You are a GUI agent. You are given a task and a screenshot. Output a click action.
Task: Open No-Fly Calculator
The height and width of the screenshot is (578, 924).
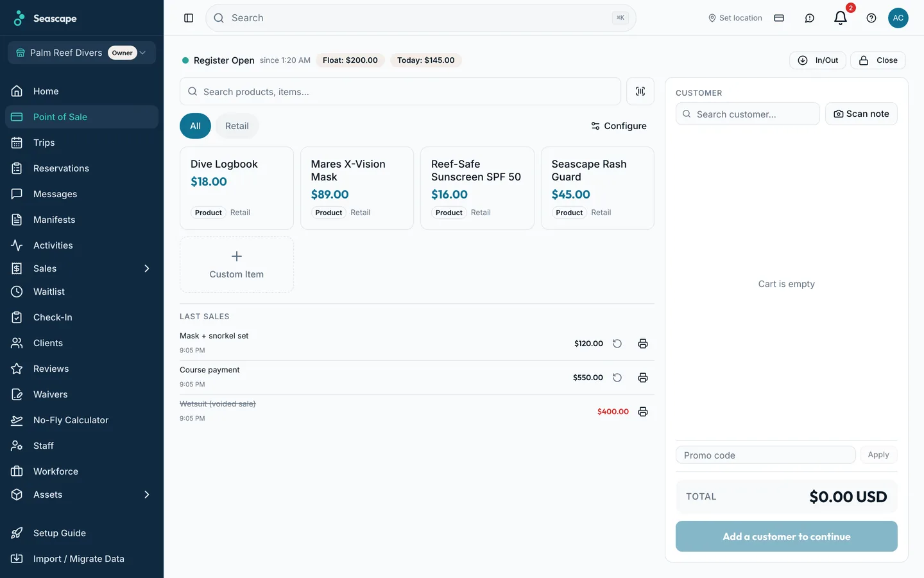coord(81,420)
